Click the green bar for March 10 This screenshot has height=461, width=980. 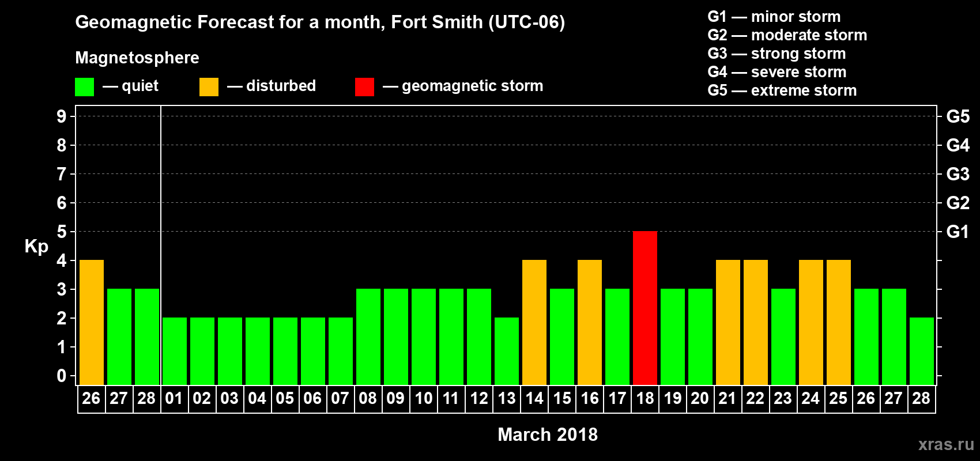tap(424, 337)
